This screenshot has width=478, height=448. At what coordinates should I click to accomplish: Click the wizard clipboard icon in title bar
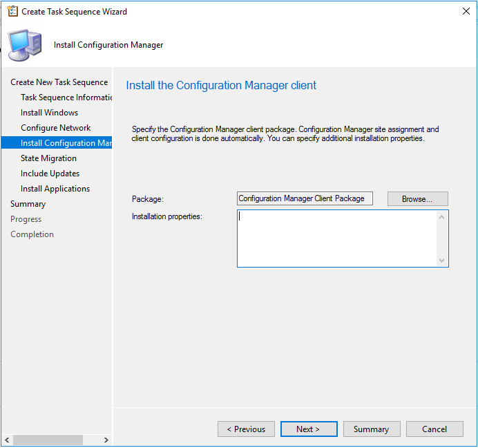click(12, 11)
